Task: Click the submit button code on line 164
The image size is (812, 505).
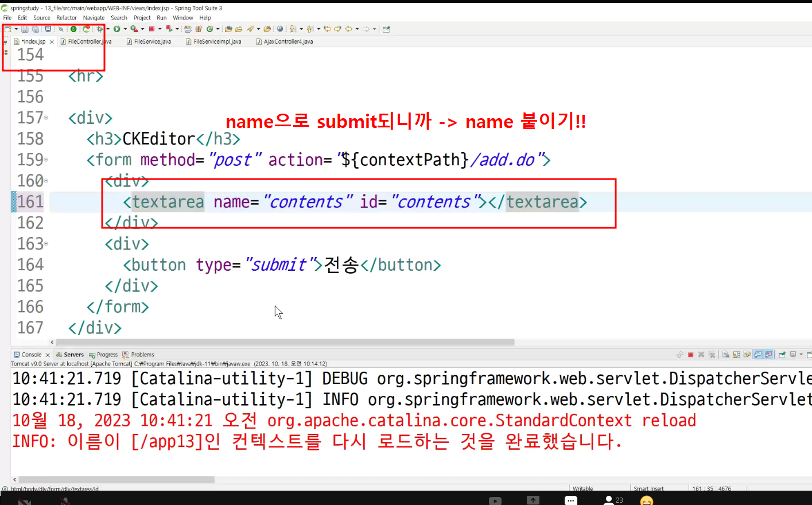Action: pyautogui.click(x=282, y=265)
